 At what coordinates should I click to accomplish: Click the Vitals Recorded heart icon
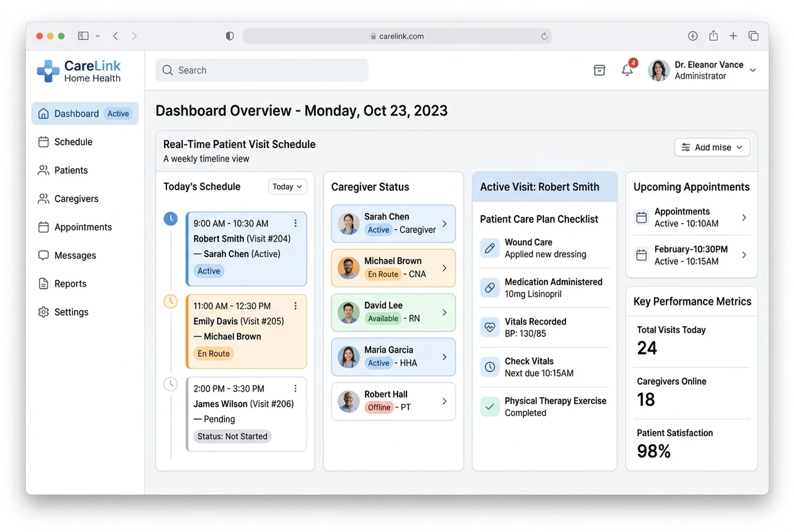click(x=490, y=327)
